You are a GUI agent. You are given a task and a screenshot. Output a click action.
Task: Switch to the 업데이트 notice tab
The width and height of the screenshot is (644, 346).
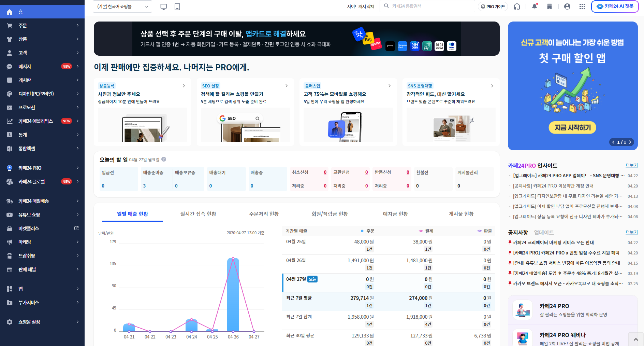(x=544, y=233)
